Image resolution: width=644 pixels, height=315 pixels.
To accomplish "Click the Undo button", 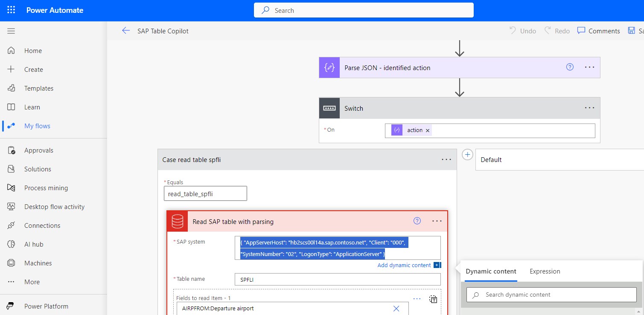I will pyautogui.click(x=522, y=31).
